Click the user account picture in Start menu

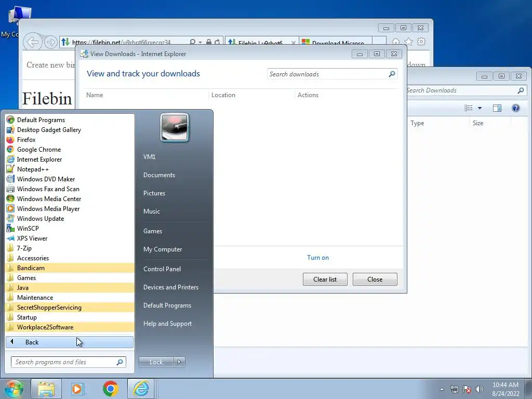175,127
